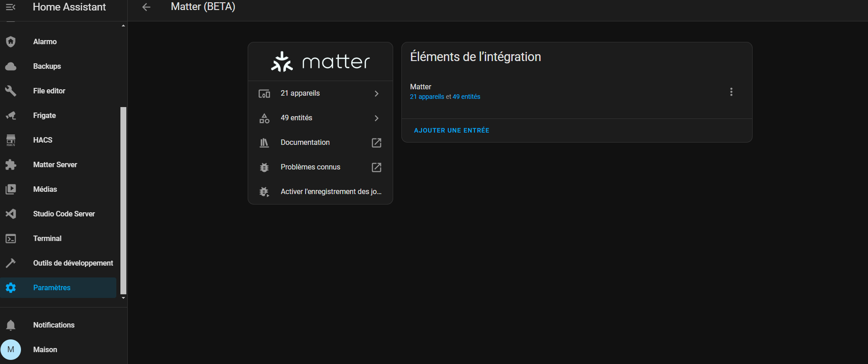
Task: Open the 49 entités list row
Action: click(x=320, y=118)
